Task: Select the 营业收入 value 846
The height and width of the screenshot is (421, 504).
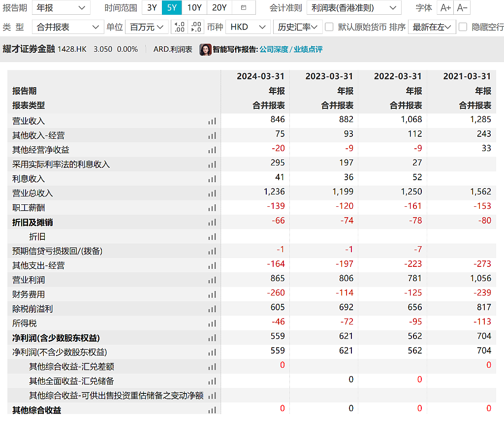Action: coord(278,119)
